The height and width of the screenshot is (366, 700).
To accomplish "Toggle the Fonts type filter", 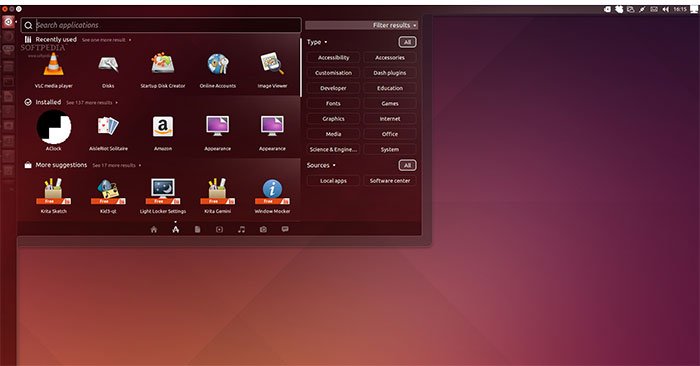I will pyautogui.click(x=333, y=103).
